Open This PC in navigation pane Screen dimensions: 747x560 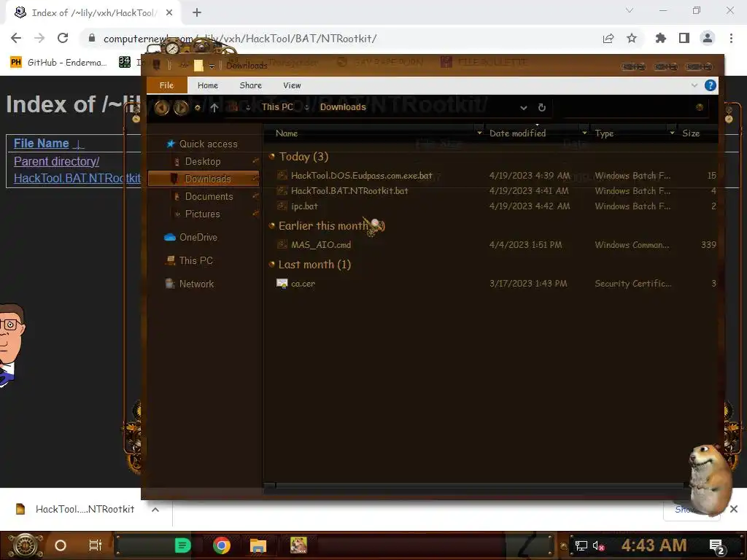(196, 260)
